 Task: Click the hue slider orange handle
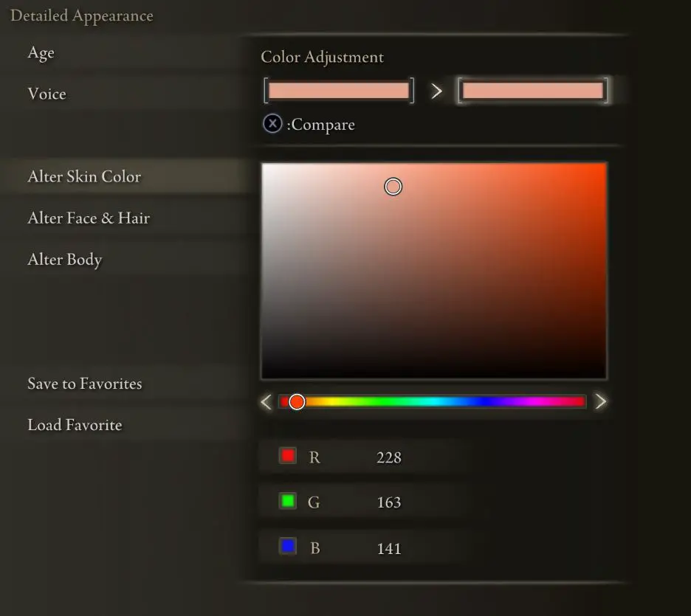(x=297, y=401)
